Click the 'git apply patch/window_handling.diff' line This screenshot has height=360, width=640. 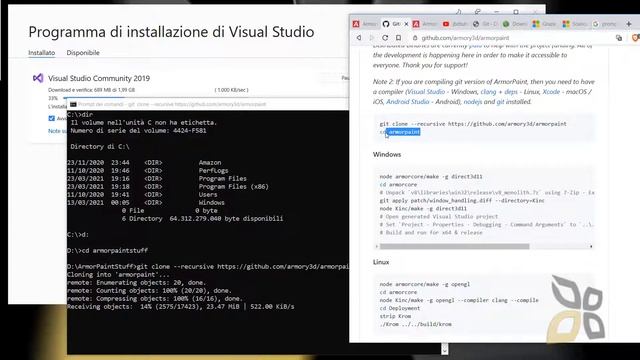pyautogui.click(x=462, y=200)
